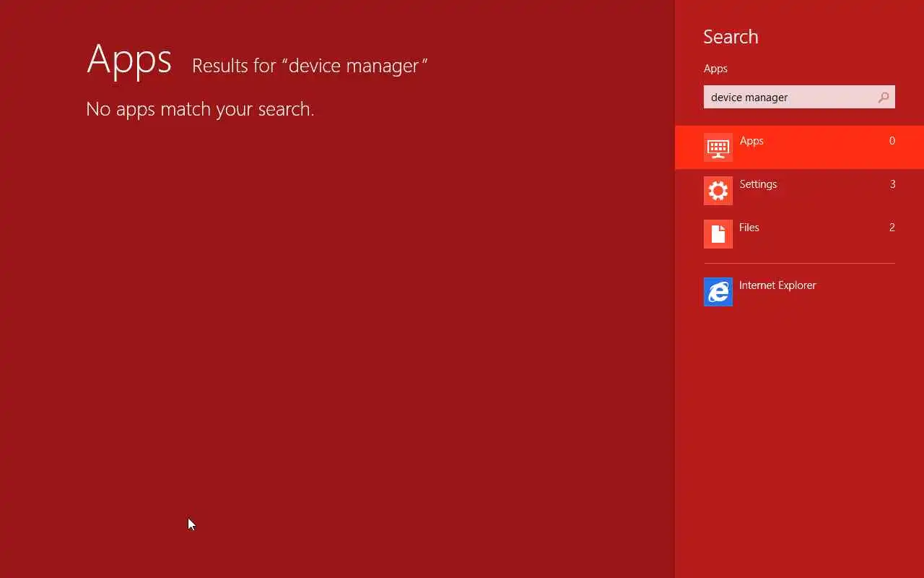This screenshot has width=924, height=578.
Task: Click the large Apps page title
Action: (129, 59)
